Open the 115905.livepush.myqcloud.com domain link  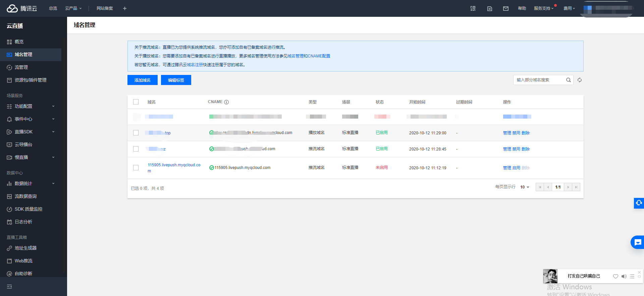click(174, 168)
